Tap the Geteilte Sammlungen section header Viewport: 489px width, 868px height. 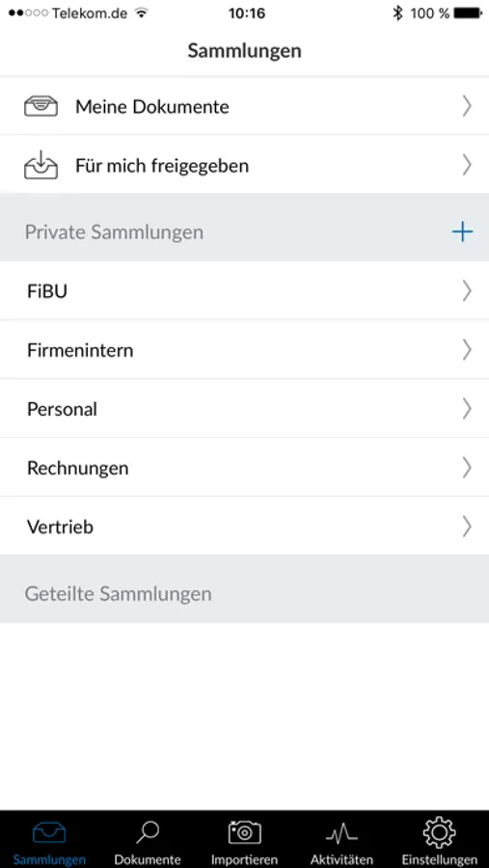[244, 589]
